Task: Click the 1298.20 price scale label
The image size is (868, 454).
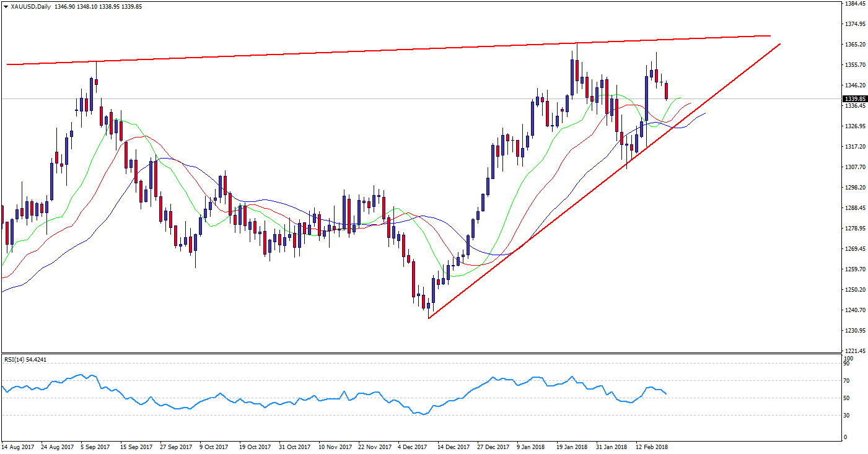Action: pyautogui.click(x=854, y=188)
